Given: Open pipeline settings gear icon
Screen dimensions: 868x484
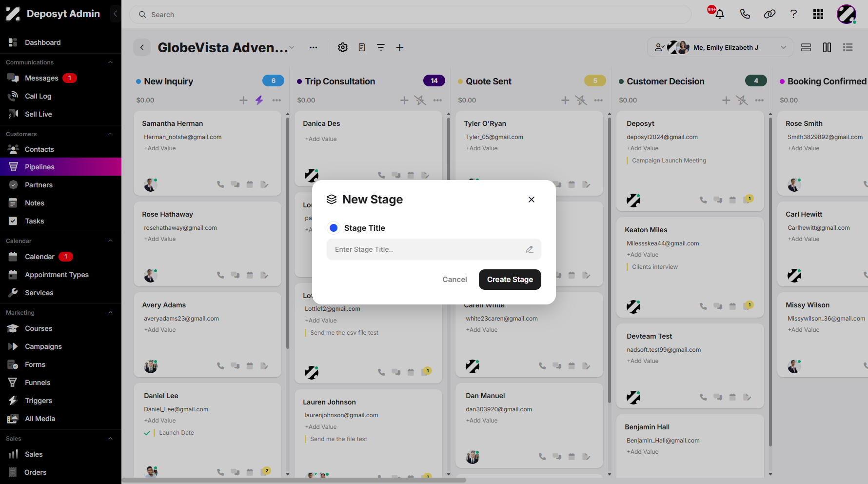Looking at the screenshot, I should pos(343,47).
